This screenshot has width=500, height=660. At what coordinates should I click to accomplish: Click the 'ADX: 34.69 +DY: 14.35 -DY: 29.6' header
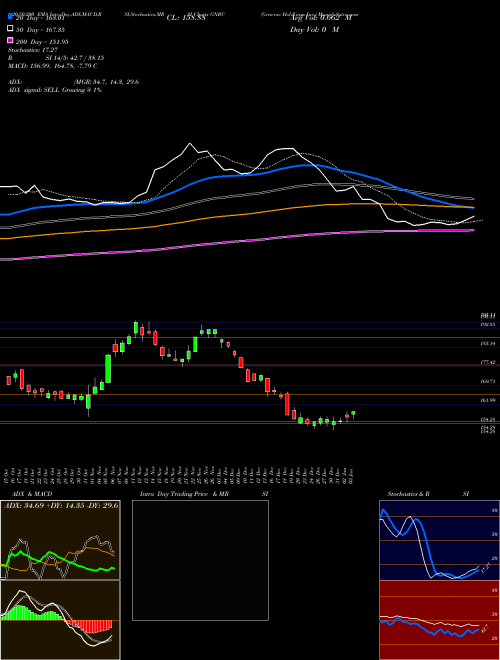pos(61,505)
